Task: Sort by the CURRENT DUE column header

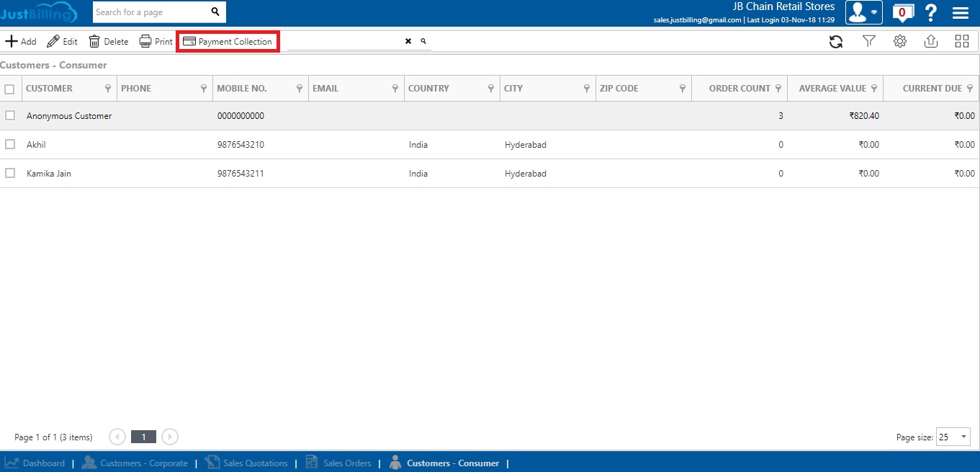Action: (932, 89)
